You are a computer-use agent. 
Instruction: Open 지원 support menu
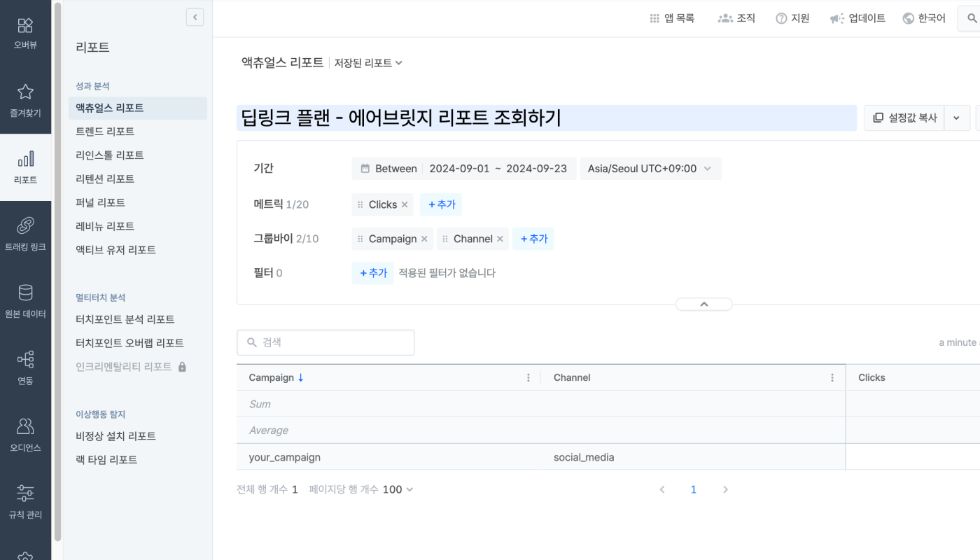point(792,18)
